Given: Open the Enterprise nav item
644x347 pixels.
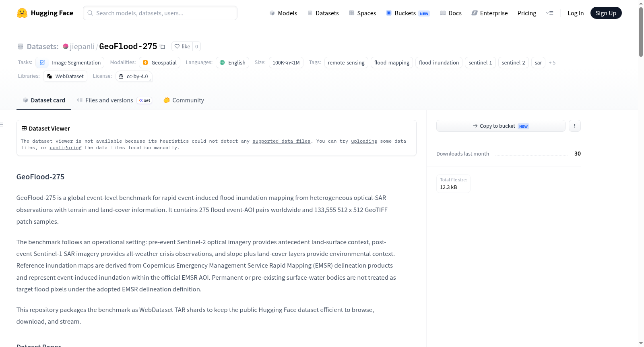Looking at the screenshot, I should tap(489, 13).
